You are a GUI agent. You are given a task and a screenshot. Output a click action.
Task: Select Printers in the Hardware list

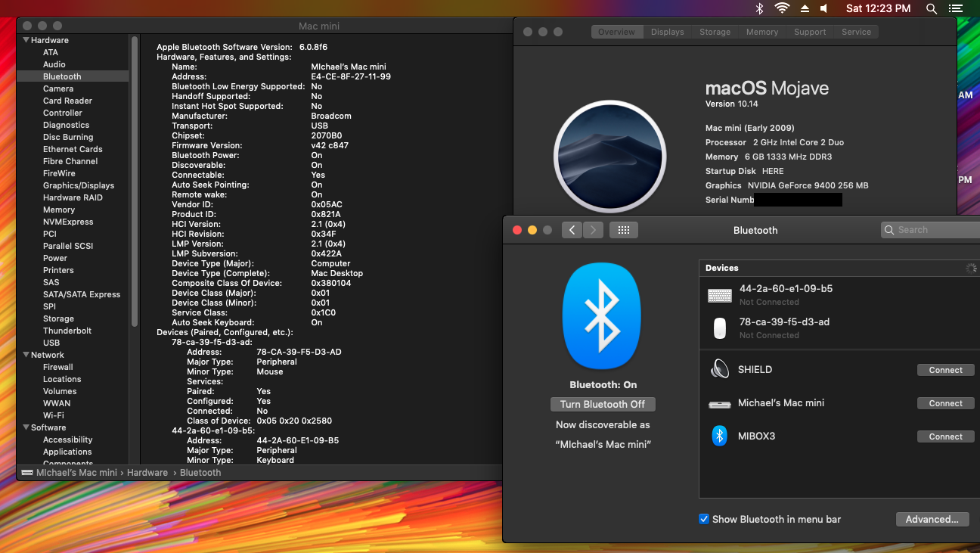click(58, 270)
